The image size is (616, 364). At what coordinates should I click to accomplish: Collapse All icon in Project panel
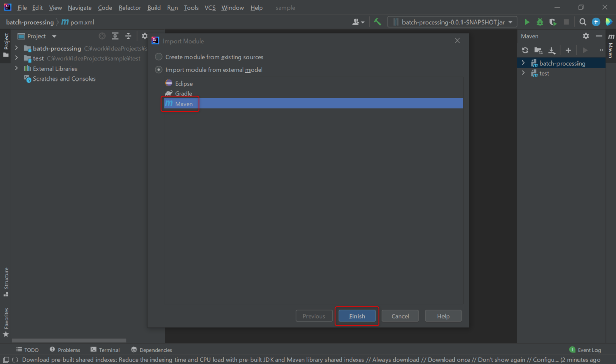point(128,36)
